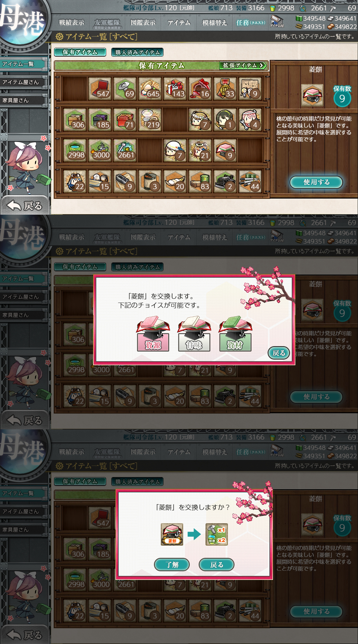This screenshot has height=644, width=358.
Task: Open the 任務 (クエスト) menu
Action: coord(251,22)
